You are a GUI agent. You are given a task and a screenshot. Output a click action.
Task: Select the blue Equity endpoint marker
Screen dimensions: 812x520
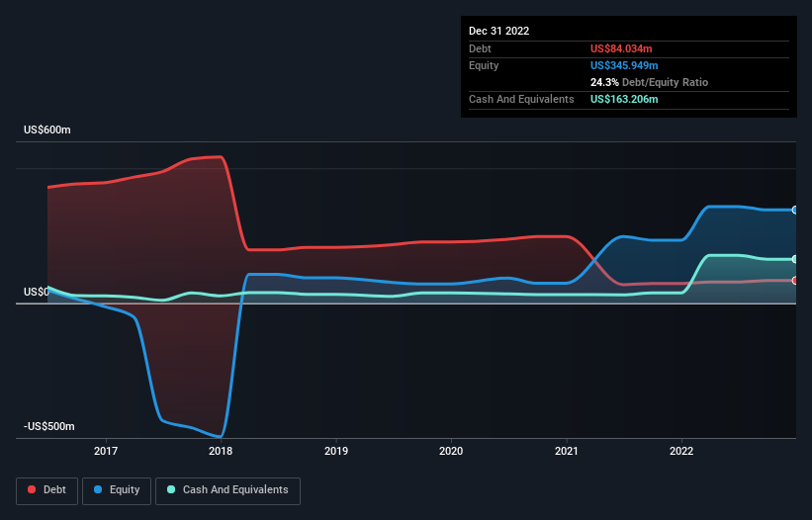(795, 210)
